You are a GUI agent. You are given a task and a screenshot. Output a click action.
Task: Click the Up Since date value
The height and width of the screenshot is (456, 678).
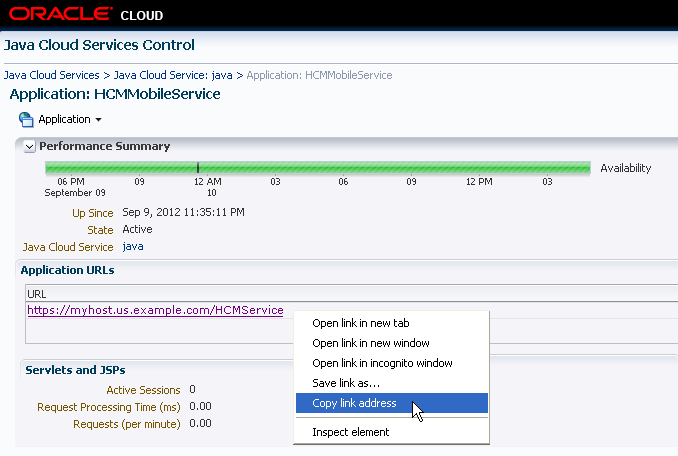(183, 212)
